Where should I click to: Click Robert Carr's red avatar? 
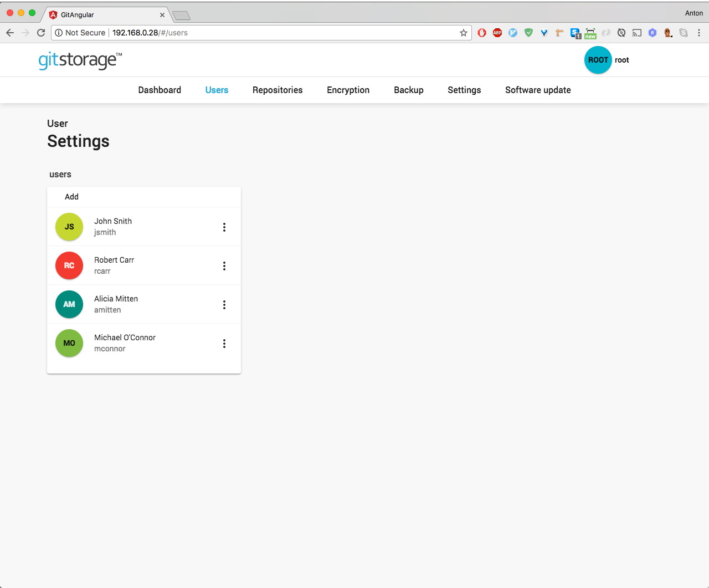(x=69, y=265)
